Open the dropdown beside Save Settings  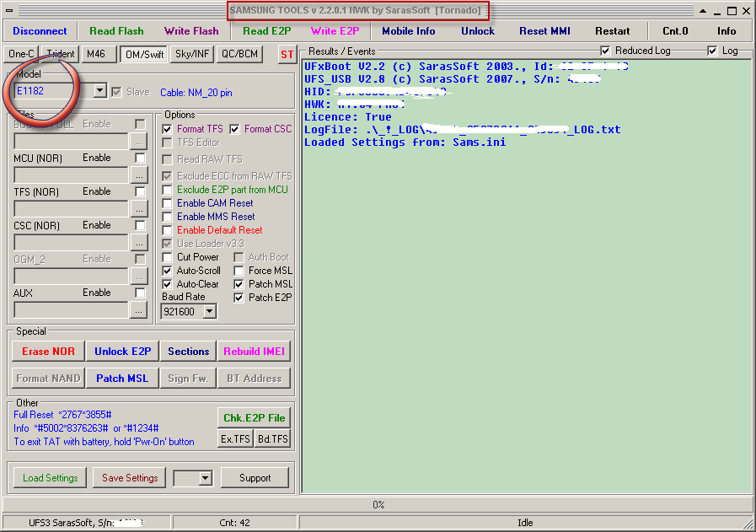pos(206,478)
